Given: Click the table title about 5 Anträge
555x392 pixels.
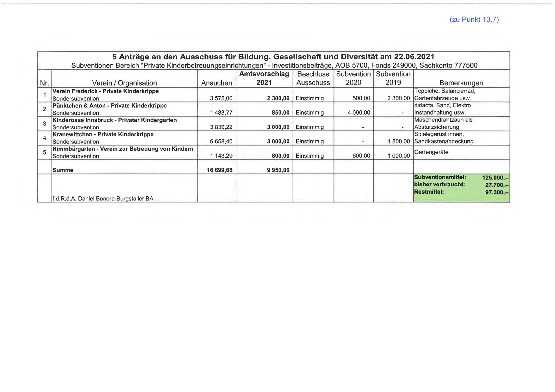Looking at the screenshot, I should coord(273,57).
